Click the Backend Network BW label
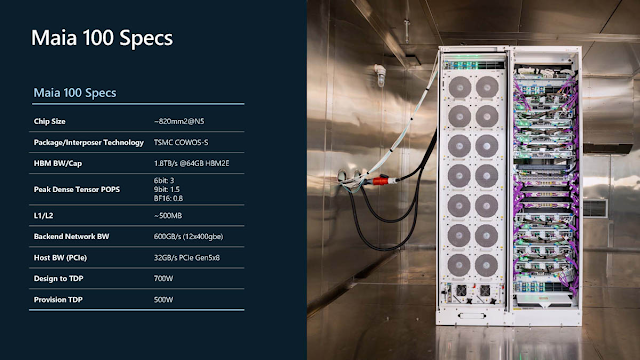 click(71, 236)
